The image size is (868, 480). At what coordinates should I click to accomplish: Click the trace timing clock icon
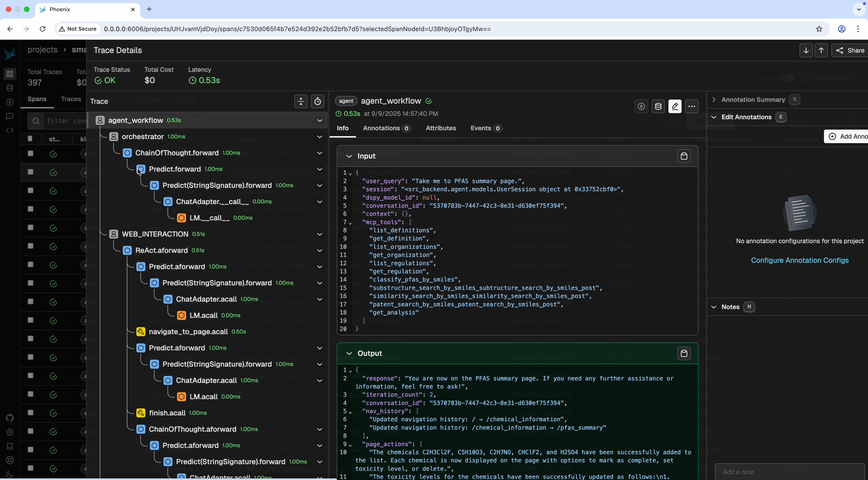pos(317,101)
